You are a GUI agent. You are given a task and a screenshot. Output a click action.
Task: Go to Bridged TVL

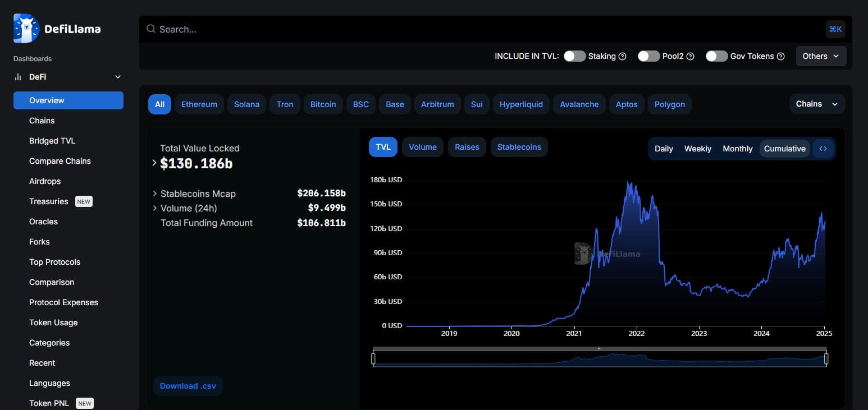(68, 141)
